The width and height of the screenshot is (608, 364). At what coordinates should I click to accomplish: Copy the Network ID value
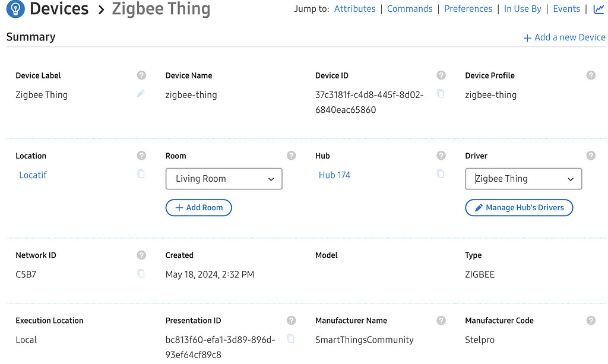(141, 273)
